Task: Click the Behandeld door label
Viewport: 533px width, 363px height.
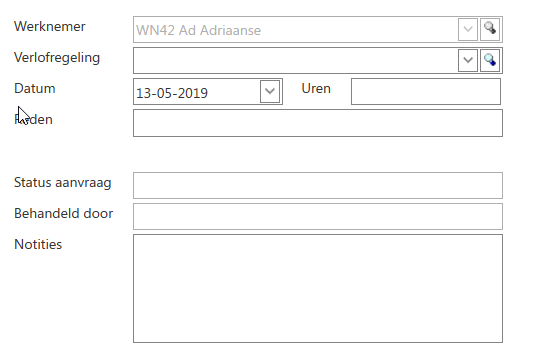Action: [64, 213]
